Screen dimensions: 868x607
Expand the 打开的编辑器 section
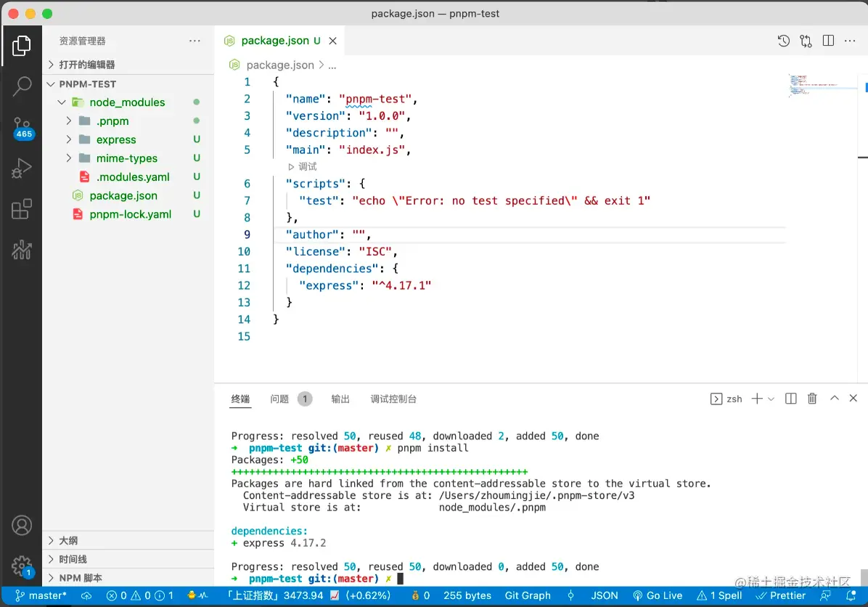128,64
